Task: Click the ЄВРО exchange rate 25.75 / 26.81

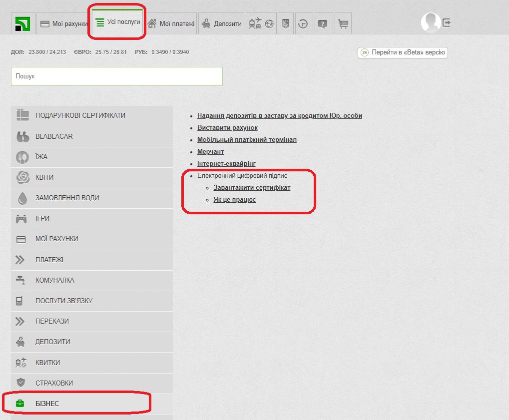Action: [x=111, y=52]
